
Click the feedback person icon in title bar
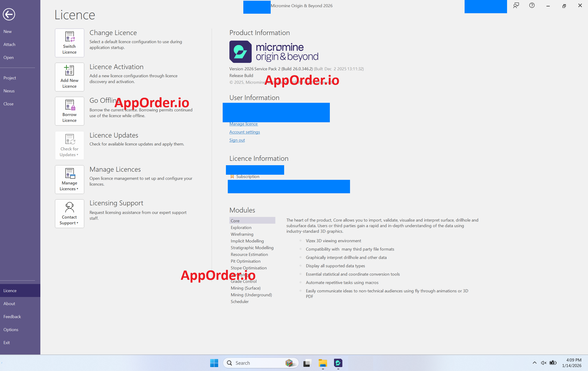pyautogui.click(x=516, y=6)
